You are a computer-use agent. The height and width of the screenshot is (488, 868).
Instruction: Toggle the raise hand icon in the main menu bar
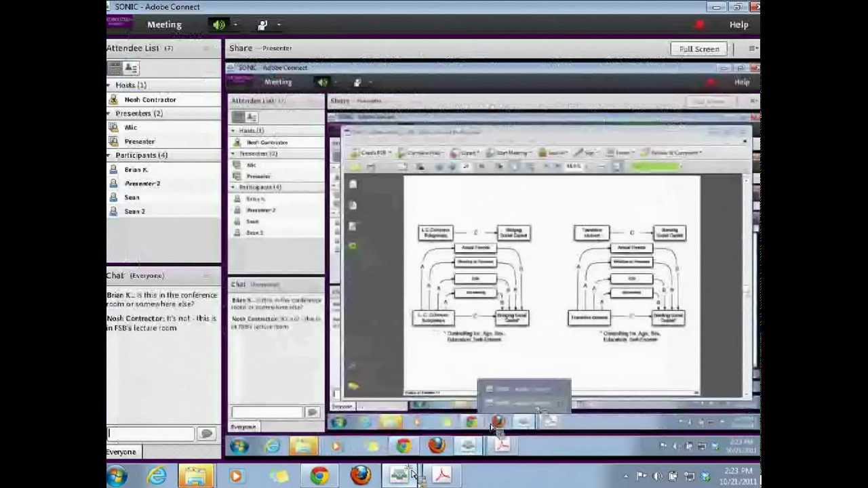pyautogui.click(x=262, y=25)
